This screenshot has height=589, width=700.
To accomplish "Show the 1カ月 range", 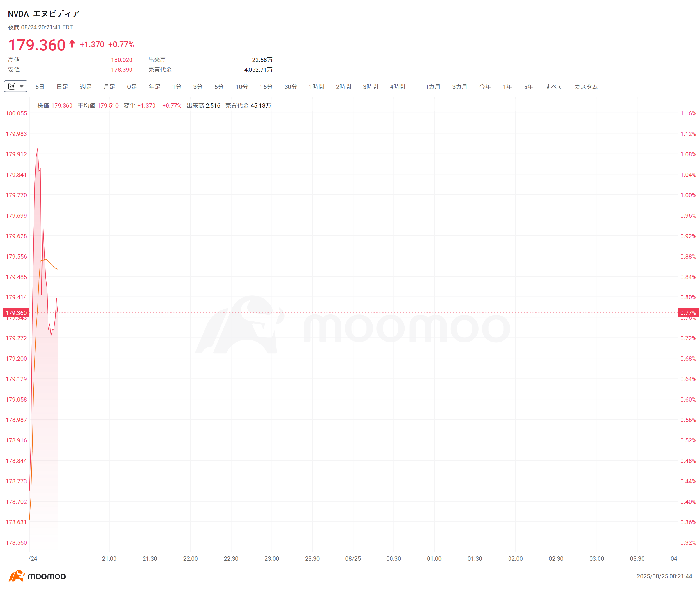I will pos(433,87).
